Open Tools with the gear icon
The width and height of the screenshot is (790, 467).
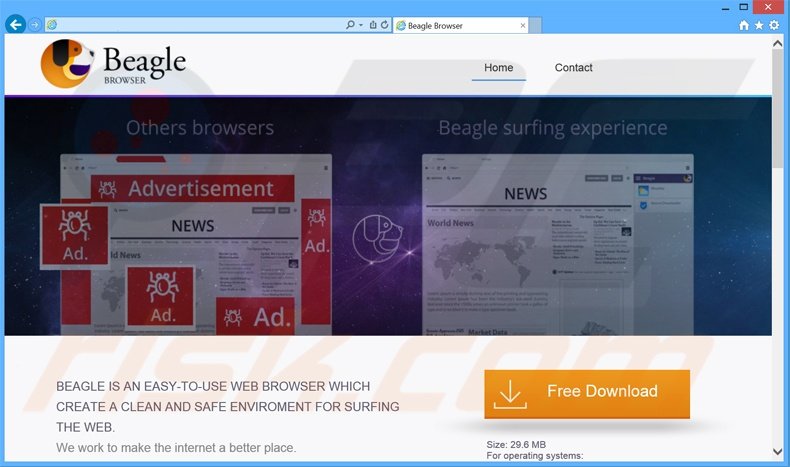[x=774, y=25]
